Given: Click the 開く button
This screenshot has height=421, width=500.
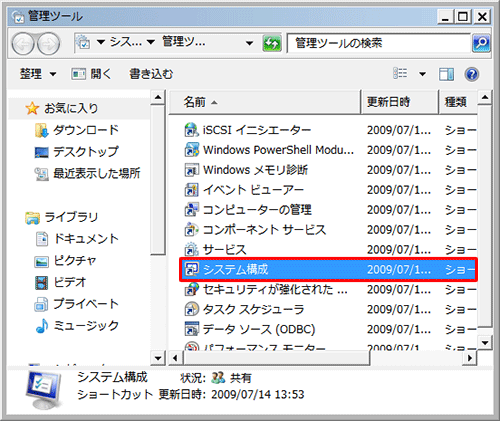Looking at the screenshot, I should [x=91, y=74].
